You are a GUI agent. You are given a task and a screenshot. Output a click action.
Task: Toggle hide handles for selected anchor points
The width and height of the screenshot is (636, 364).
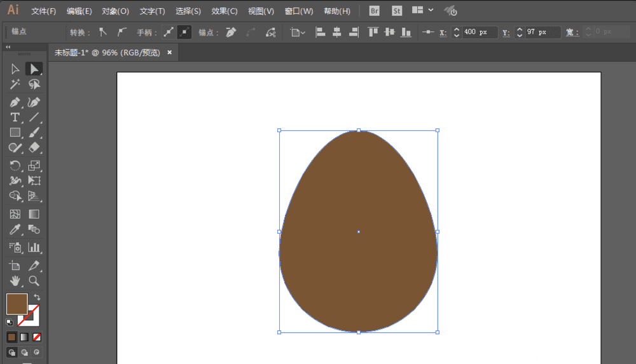point(184,32)
